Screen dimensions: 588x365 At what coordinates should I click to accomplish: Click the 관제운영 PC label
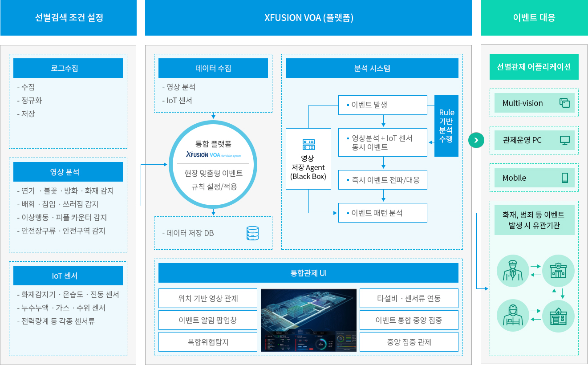522,140
